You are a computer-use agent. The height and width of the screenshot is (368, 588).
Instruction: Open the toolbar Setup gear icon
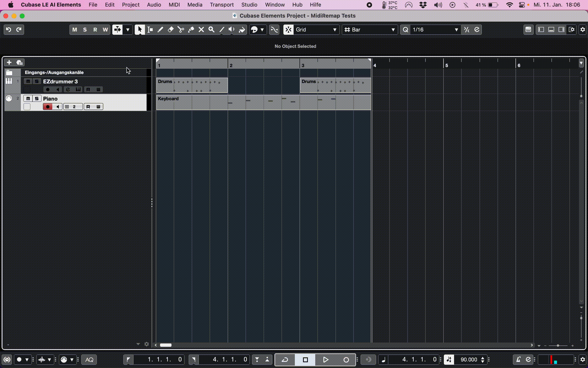pos(582,29)
